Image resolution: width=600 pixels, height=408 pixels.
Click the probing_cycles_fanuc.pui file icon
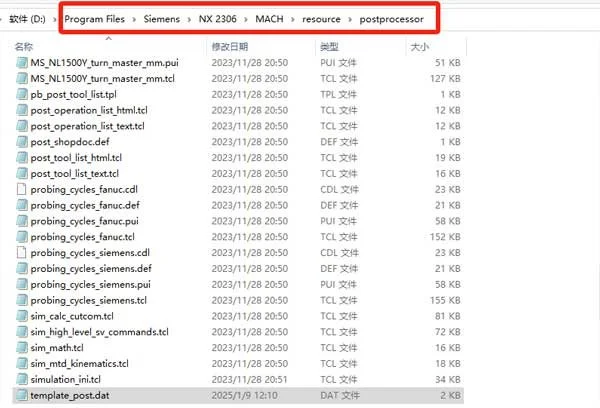(22, 221)
